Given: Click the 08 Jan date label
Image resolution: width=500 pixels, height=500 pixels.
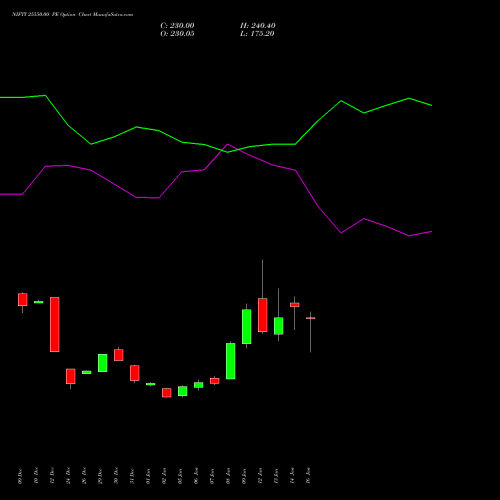Looking at the screenshot, I should coord(229,476).
